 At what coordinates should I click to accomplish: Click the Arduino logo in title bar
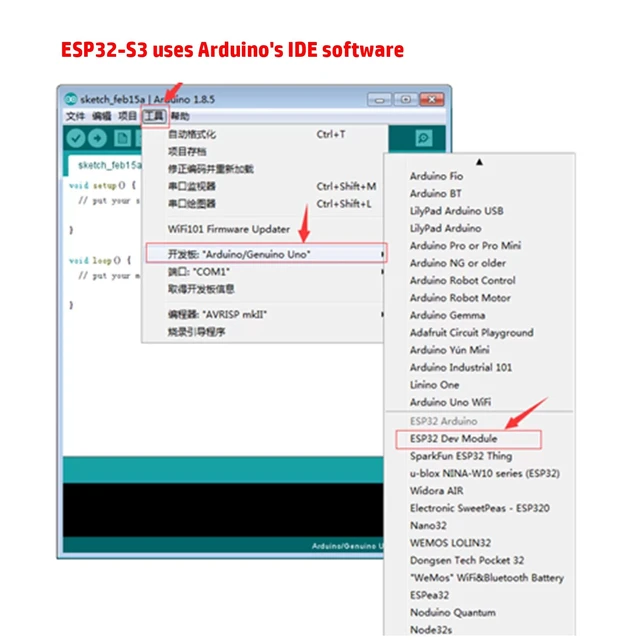click(x=71, y=99)
